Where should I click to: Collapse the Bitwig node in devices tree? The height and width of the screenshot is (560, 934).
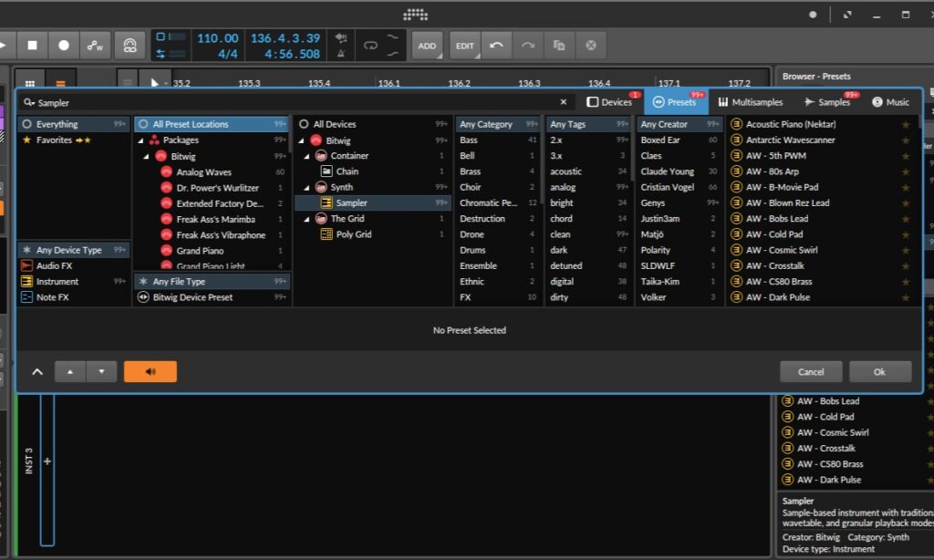point(302,140)
